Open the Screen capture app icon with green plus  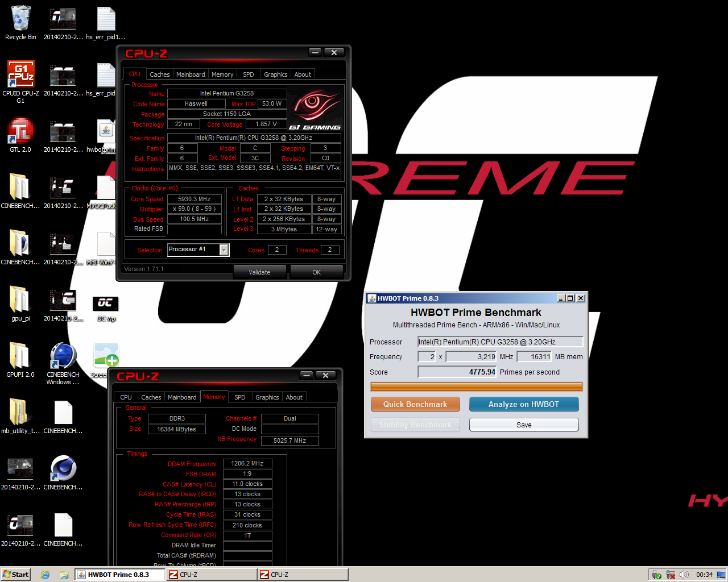[106, 360]
